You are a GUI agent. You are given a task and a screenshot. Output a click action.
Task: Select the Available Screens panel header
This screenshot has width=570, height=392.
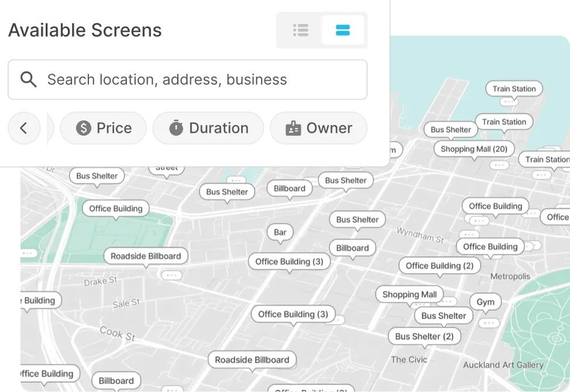84,30
